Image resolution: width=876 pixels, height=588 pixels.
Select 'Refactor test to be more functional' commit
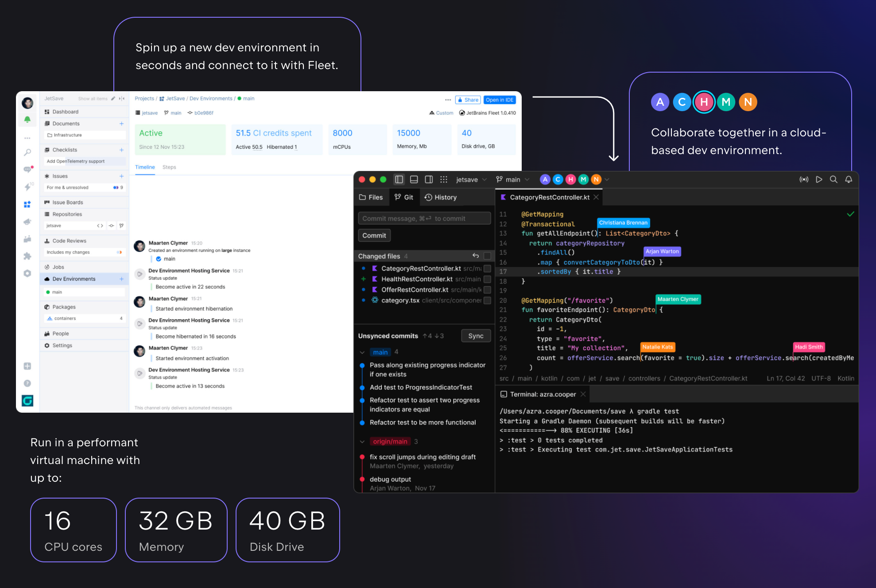pos(423,422)
